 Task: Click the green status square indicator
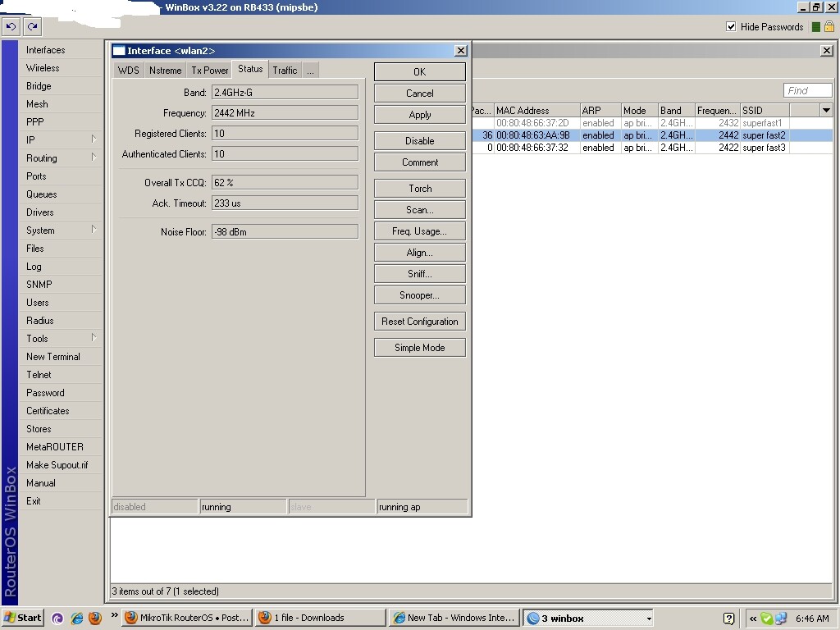[816, 27]
